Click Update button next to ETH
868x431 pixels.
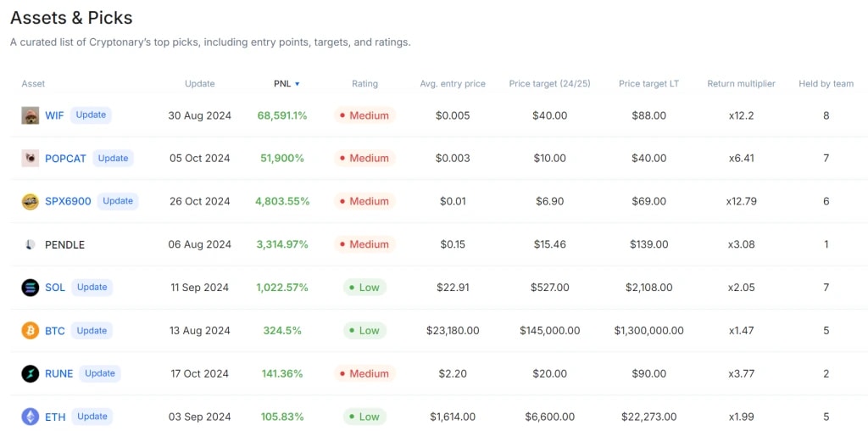point(92,416)
